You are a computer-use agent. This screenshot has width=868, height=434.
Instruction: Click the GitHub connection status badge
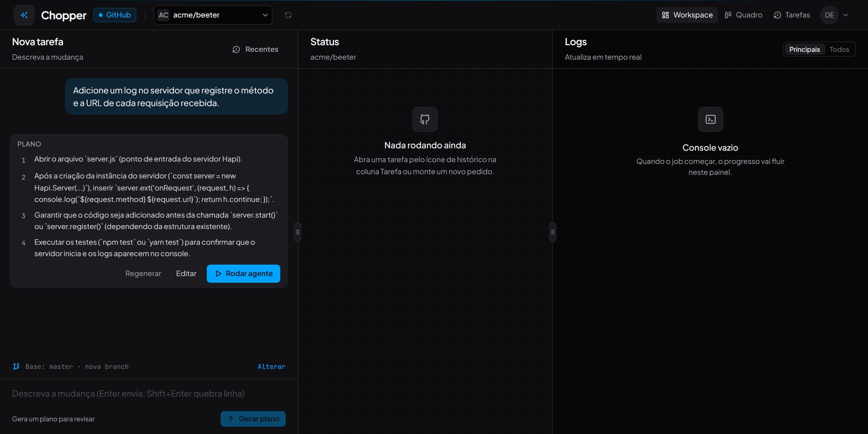point(115,15)
